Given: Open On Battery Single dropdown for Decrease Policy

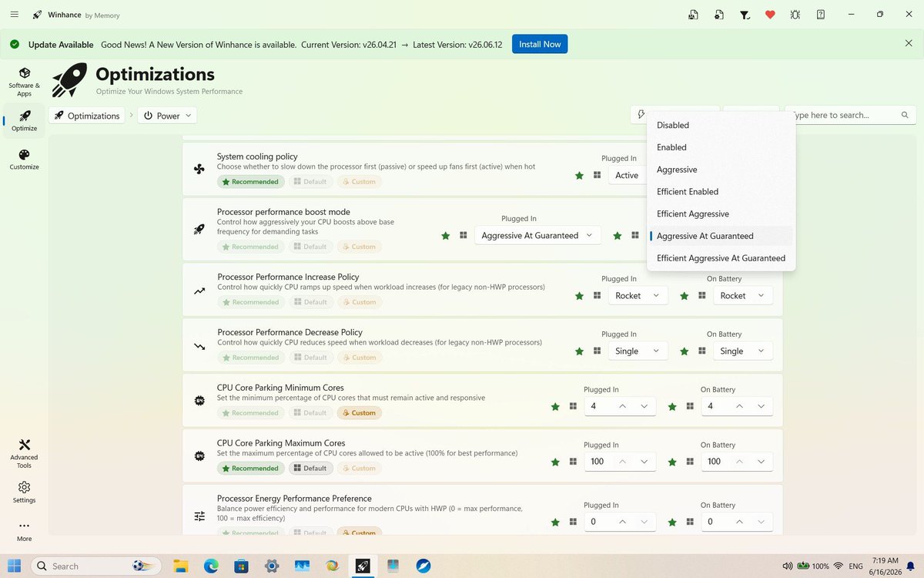Looking at the screenshot, I should 743,351.
